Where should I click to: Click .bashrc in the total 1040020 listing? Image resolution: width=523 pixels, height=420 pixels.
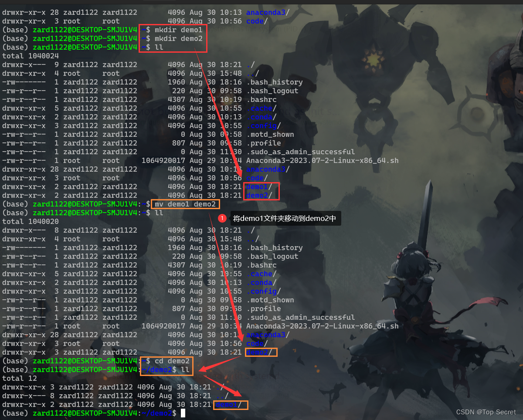tap(261, 265)
